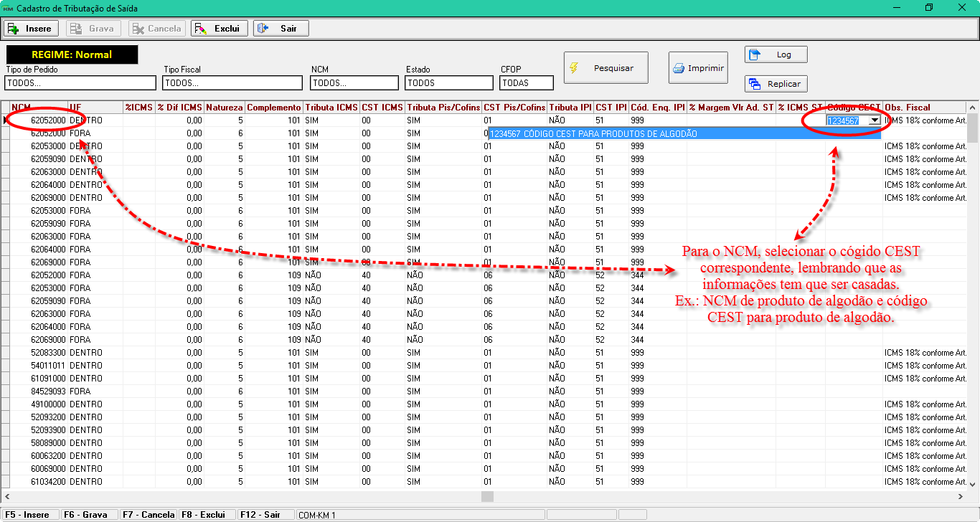
Task: Click the grayed Grava button
Action: pyautogui.click(x=94, y=29)
